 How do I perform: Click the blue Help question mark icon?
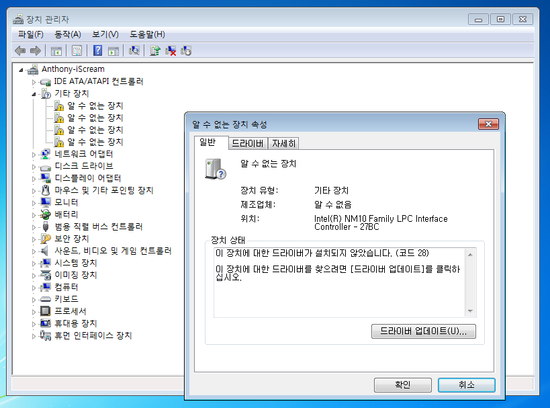click(x=98, y=51)
